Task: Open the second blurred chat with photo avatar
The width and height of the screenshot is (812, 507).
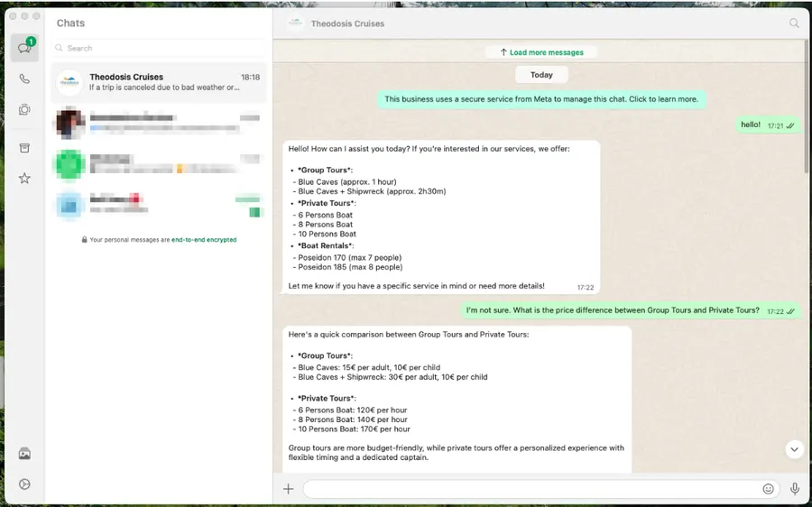Action: coord(159,124)
